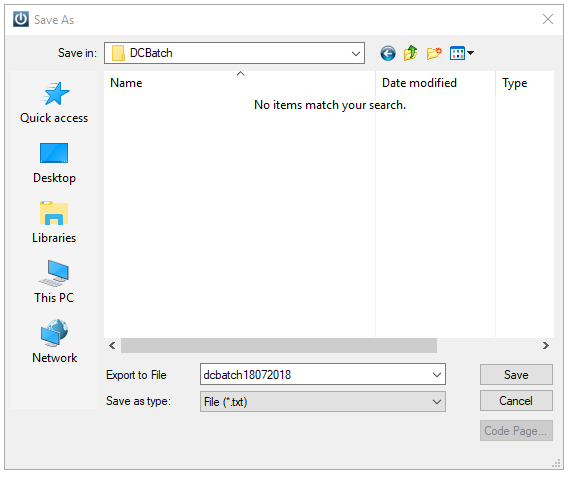Click the Save button

(x=516, y=374)
